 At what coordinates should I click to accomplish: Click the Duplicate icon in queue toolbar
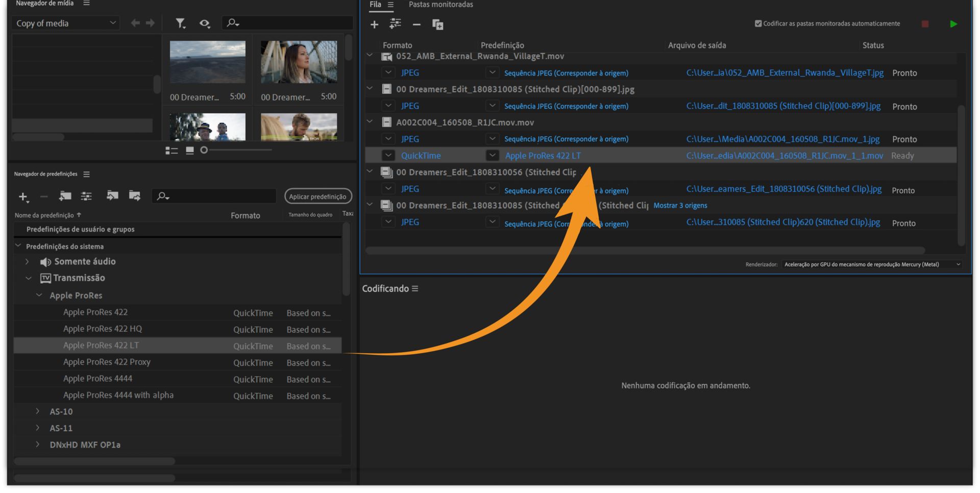[x=437, y=24]
